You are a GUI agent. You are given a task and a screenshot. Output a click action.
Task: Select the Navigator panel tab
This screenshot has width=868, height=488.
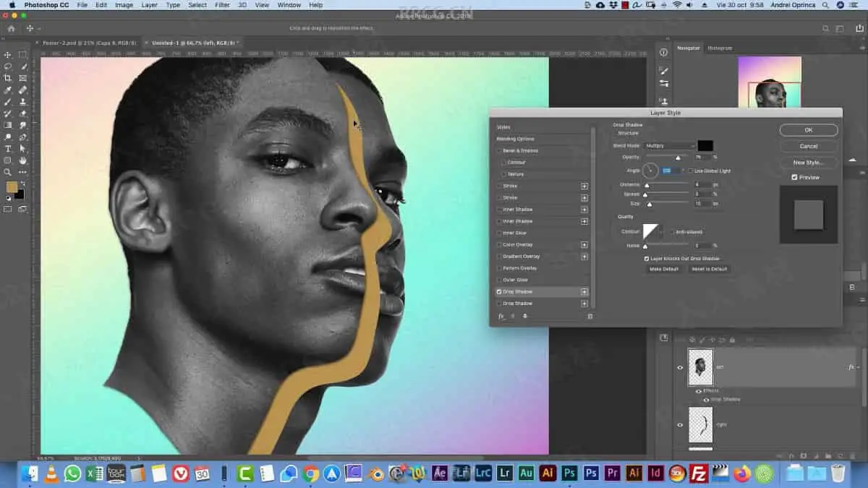(x=688, y=48)
